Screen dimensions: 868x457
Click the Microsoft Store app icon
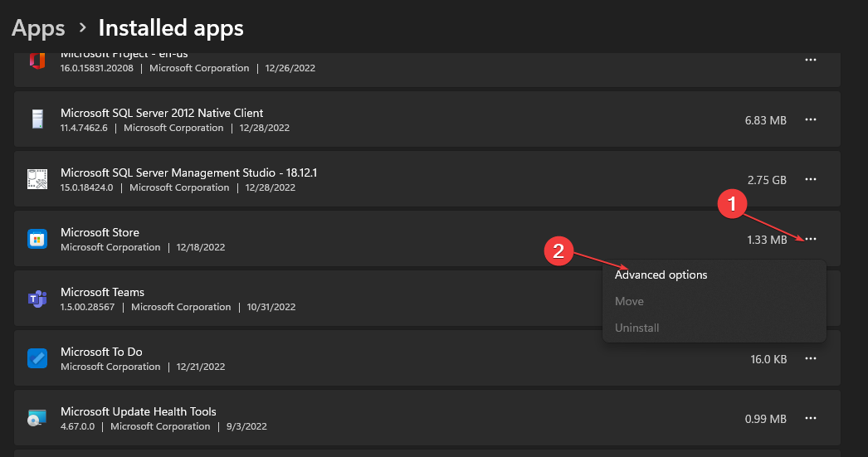pyautogui.click(x=37, y=239)
